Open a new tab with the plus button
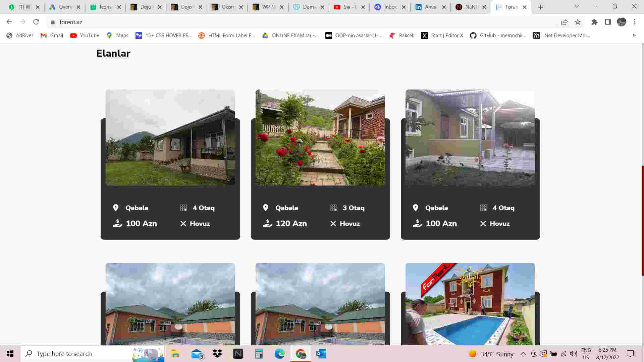This screenshot has height=362, width=644. tap(540, 7)
